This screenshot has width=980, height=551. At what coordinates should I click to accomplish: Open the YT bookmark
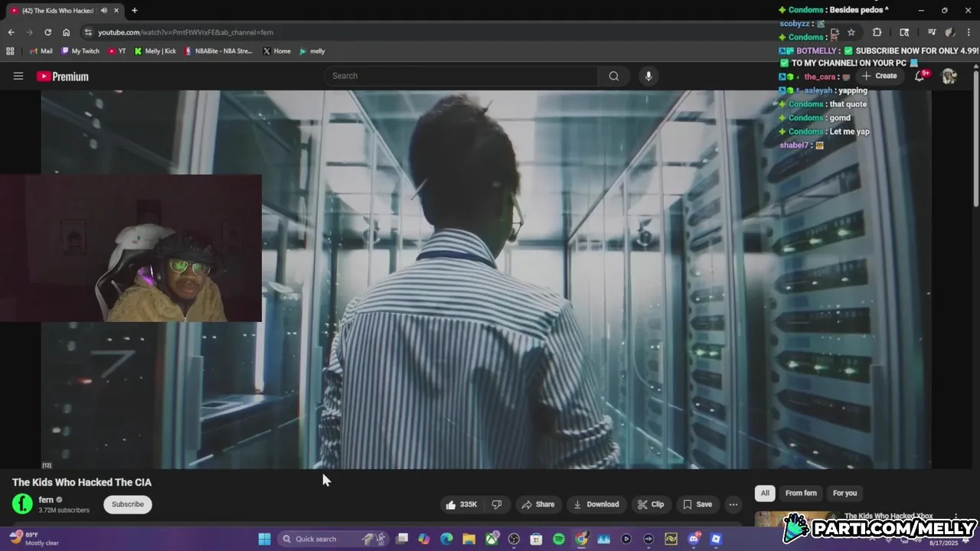(x=117, y=51)
